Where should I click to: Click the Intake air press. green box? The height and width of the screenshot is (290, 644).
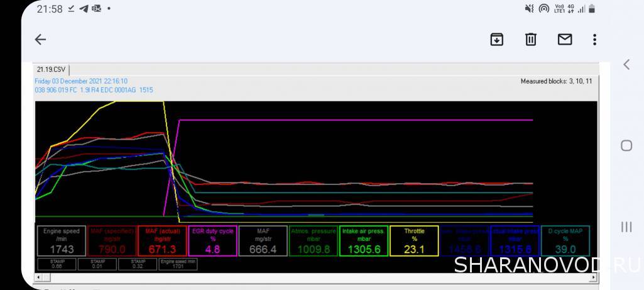(x=364, y=241)
